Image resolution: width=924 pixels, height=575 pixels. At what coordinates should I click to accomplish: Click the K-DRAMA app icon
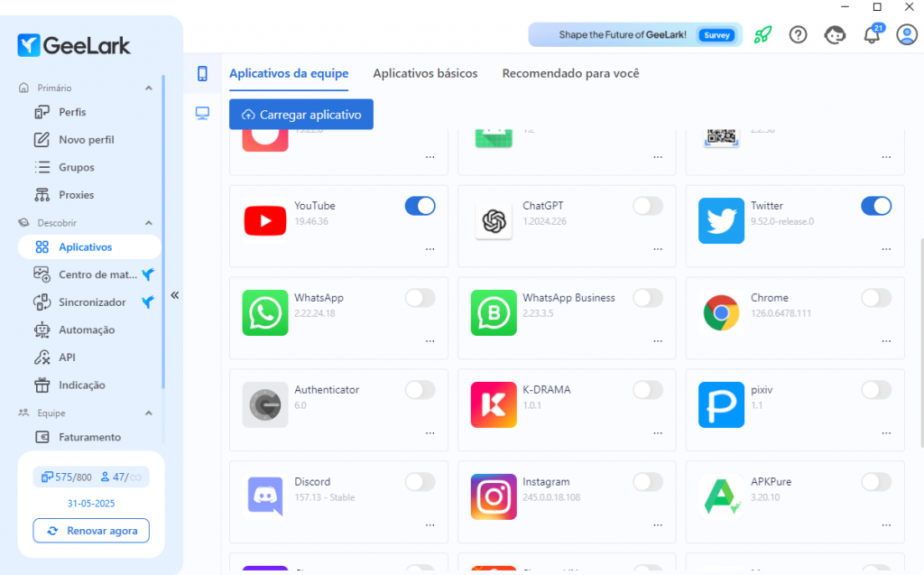[494, 404]
